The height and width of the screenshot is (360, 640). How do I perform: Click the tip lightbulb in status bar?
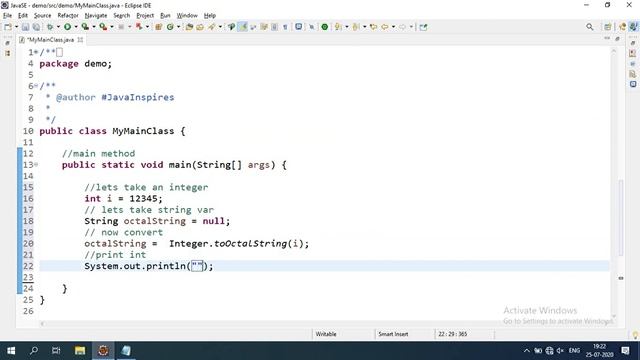(635, 335)
